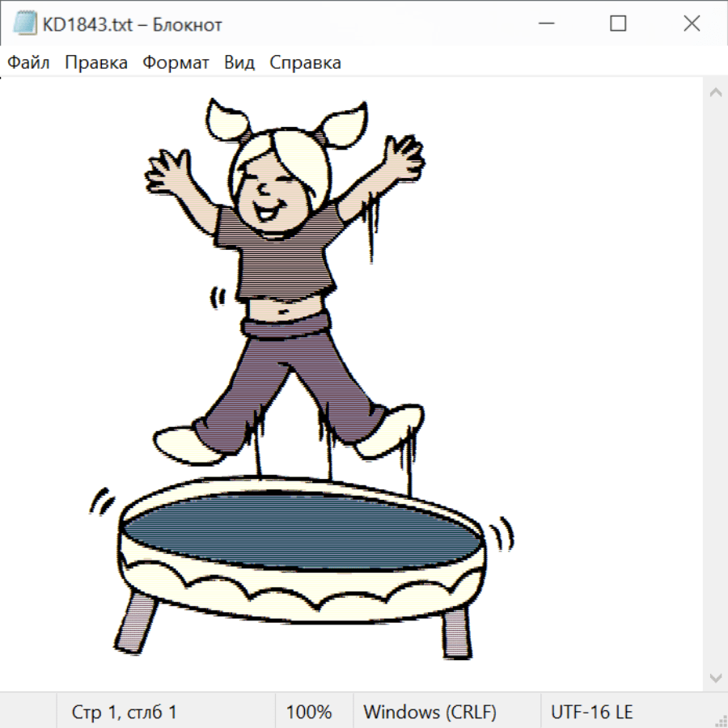This screenshot has width=728, height=728.
Task: Place cursor on the girl's smiling face
Action: (x=271, y=194)
